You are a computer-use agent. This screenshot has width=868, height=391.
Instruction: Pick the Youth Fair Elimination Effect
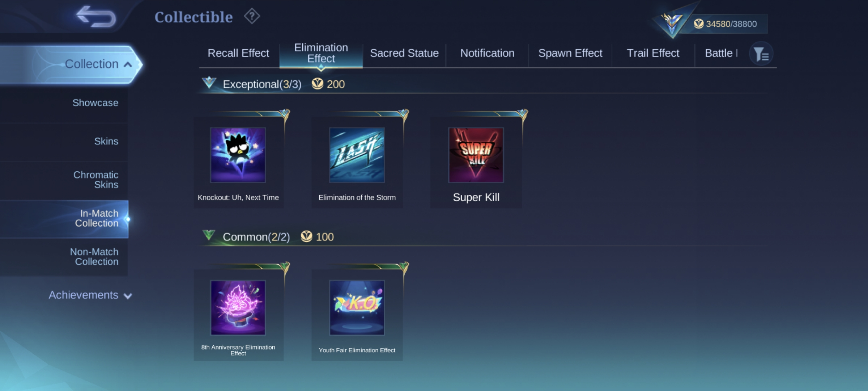357,315
